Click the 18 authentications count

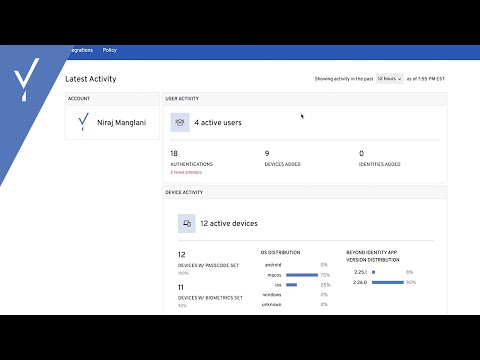[x=174, y=153]
